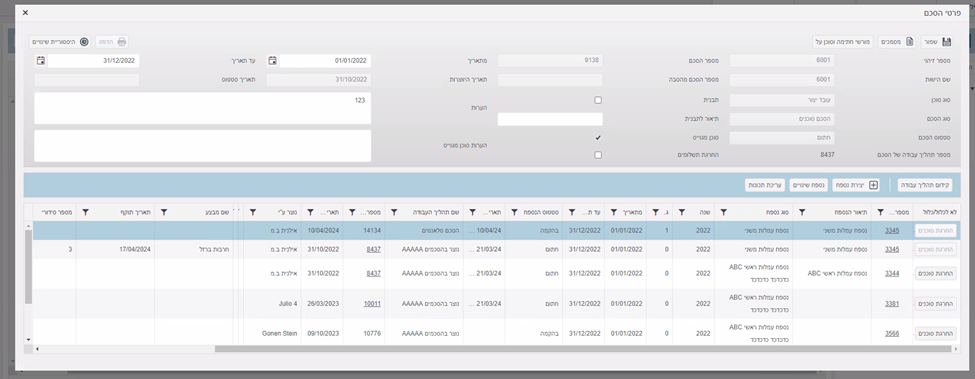Open appendix link 3344

(x=892, y=273)
